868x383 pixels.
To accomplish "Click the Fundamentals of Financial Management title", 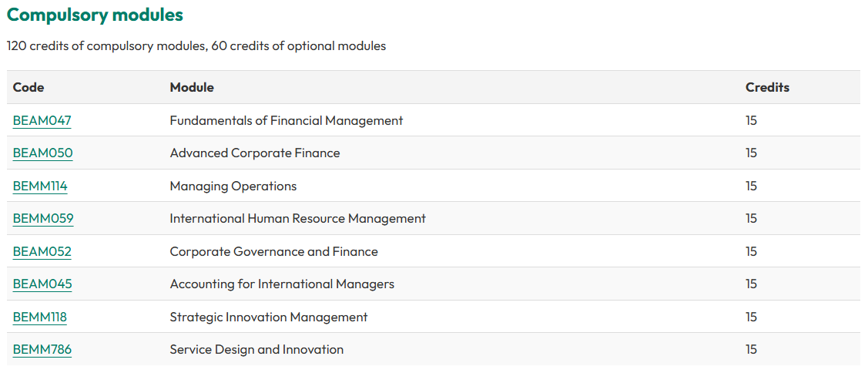I will tap(286, 120).
